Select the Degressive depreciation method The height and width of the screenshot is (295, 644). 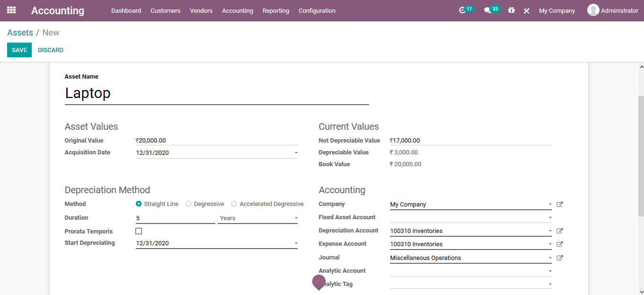pos(188,204)
